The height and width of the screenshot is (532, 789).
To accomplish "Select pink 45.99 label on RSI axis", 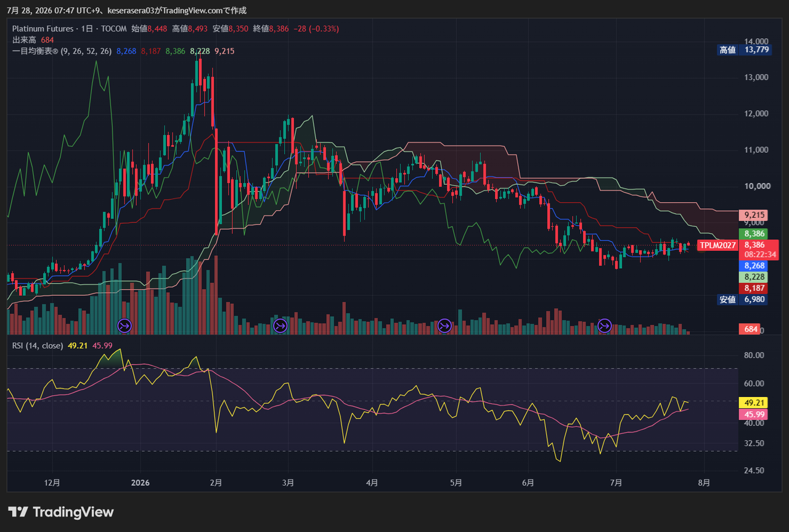I will click(x=754, y=415).
